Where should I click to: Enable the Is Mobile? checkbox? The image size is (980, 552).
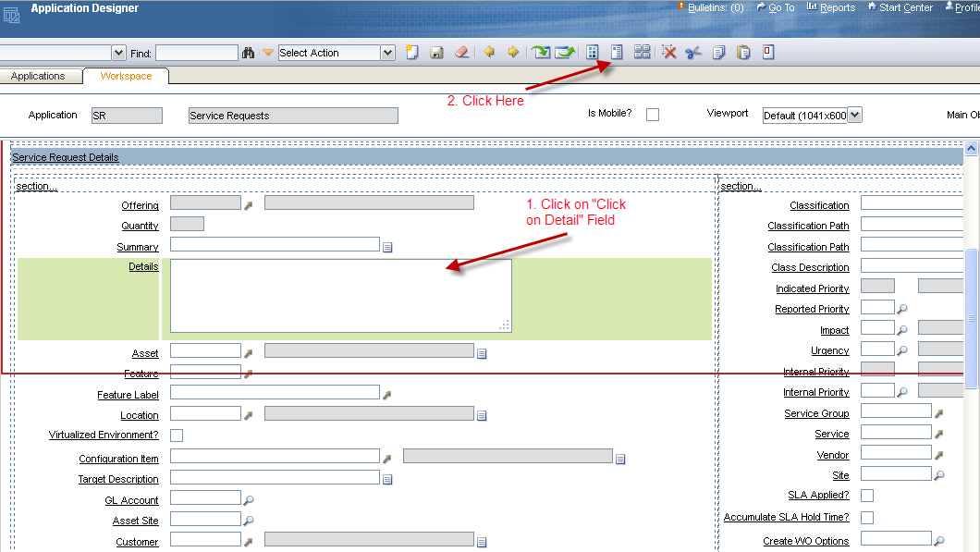click(653, 113)
